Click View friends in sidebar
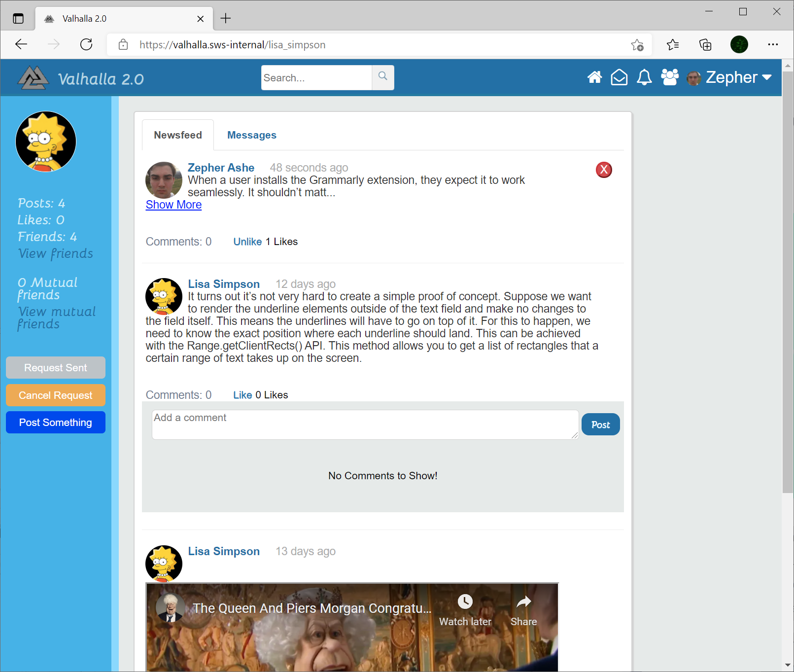Screen dimensions: 794x672 pyautogui.click(x=55, y=253)
